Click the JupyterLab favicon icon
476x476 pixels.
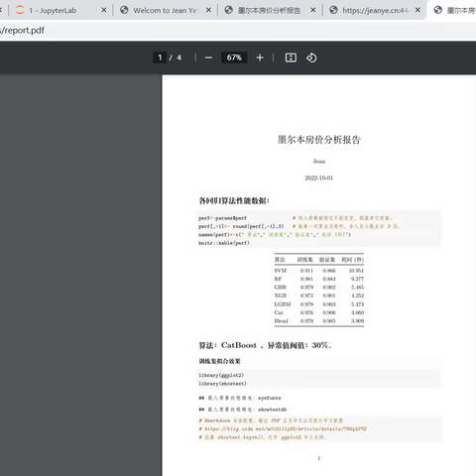pos(20,10)
